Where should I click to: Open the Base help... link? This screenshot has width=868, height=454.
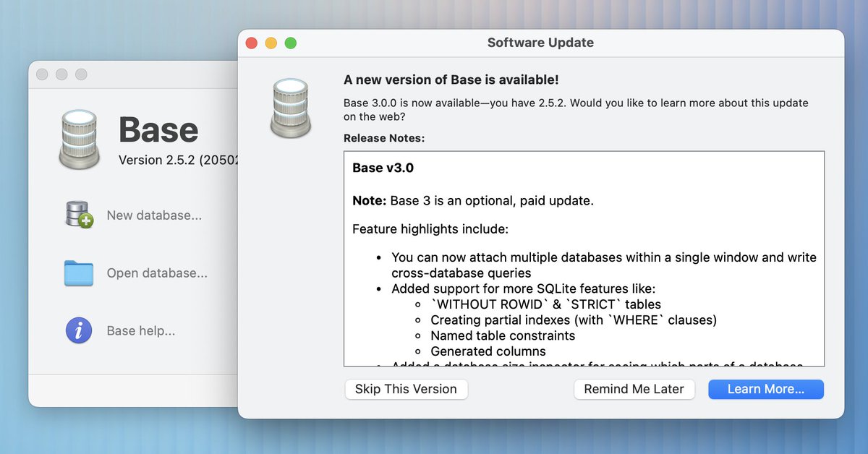point(141,331)
